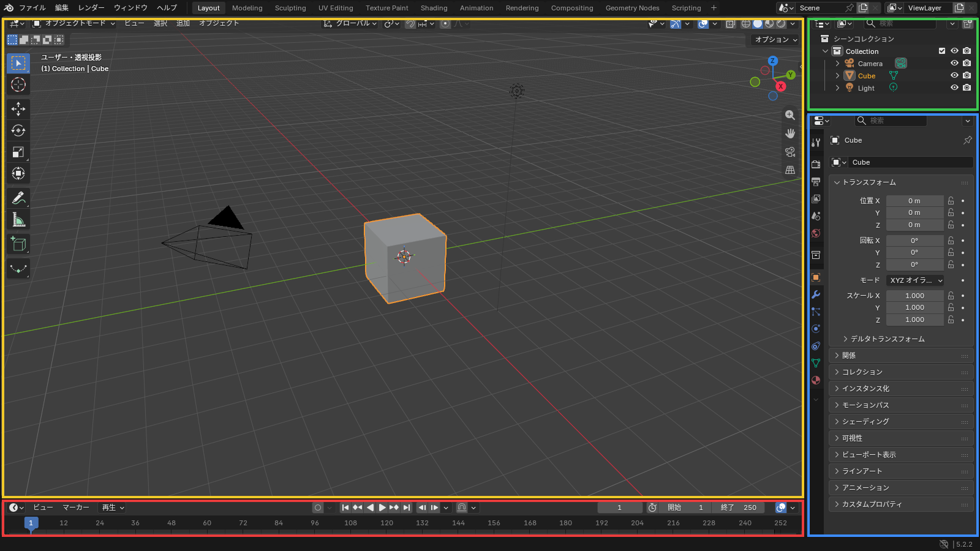Image resolution: width=980 pixels, height=551 pixels.
Task: Open the rotation mode XYZ オイラー dropdown
Action: 915,280
